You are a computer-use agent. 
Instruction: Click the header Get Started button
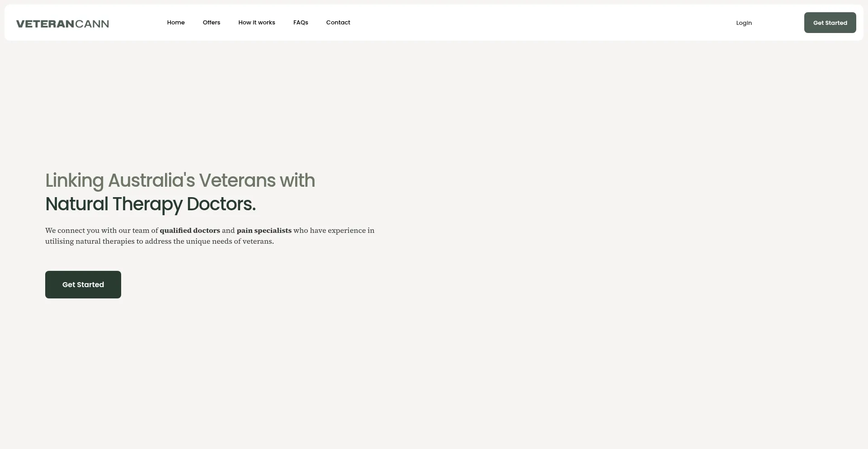[x=830, y=23]
